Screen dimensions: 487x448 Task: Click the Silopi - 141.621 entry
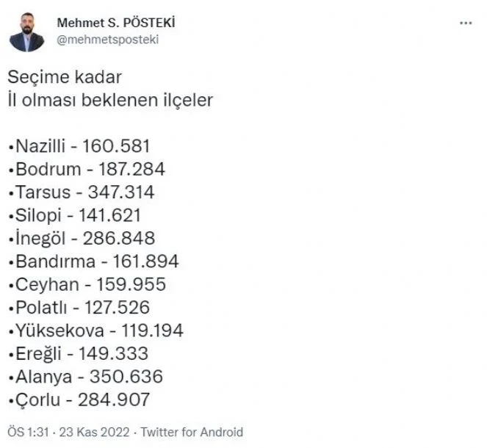pos(75,215)
